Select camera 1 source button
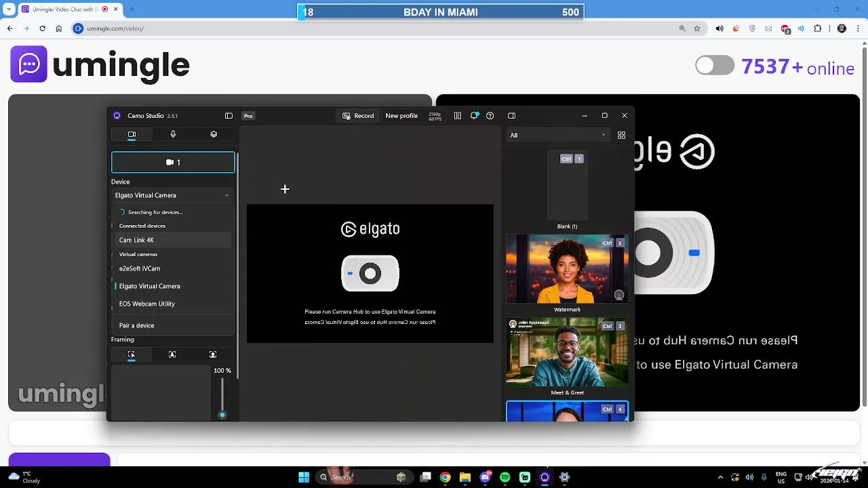The width and height of the screenshot is (868, 488). (x=173, y=163)
